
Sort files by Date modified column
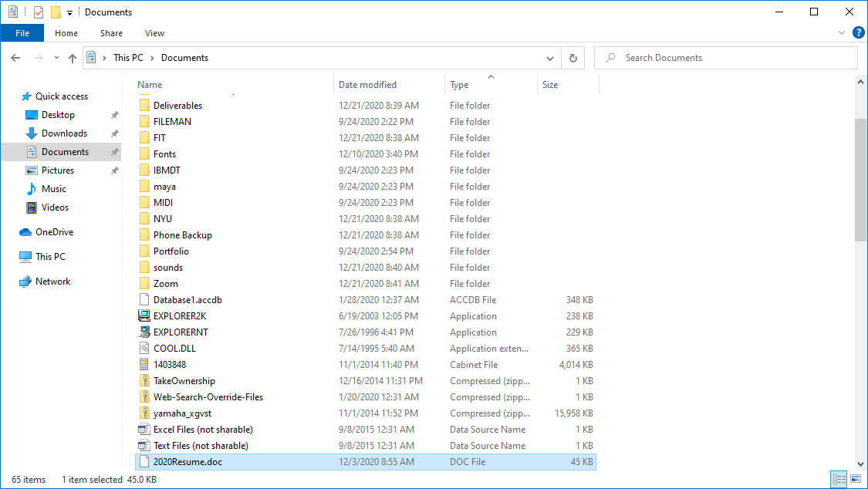[367, 85]
